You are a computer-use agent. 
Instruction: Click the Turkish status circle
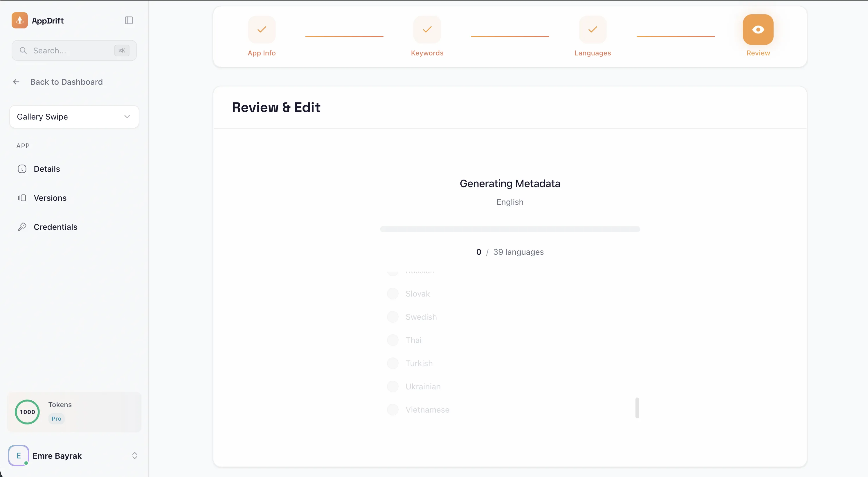[x=393, y=364]
